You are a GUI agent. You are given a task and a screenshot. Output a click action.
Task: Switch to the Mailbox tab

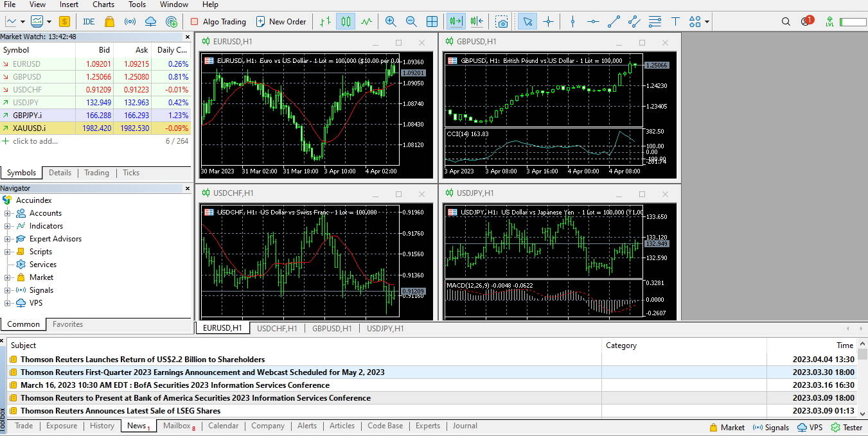pyautogui.click(x=179, y=426)
